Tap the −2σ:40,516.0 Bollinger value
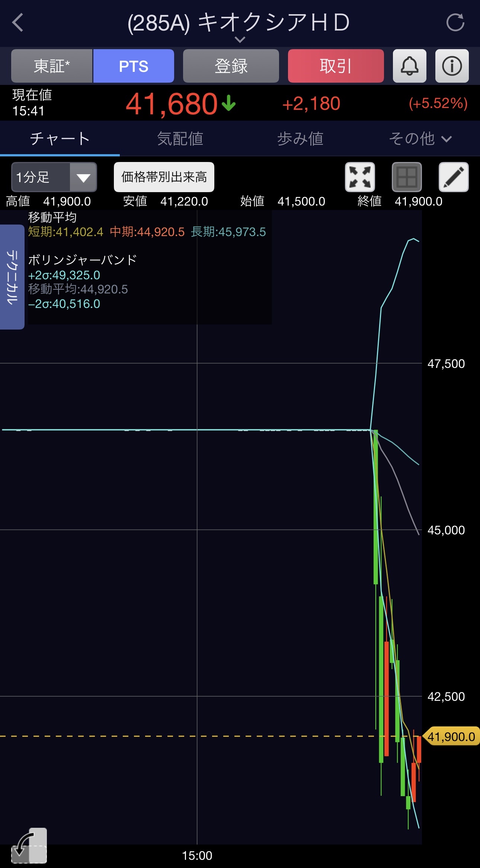Image resolution: width=480 pixels, height=868 pixels. pyautogui.click(x=64, y=304)
